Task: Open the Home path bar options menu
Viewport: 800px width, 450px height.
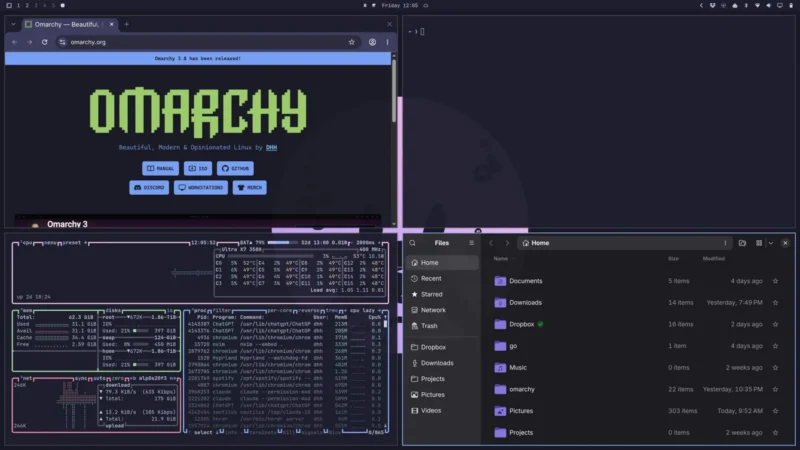Action: [725, 243]
